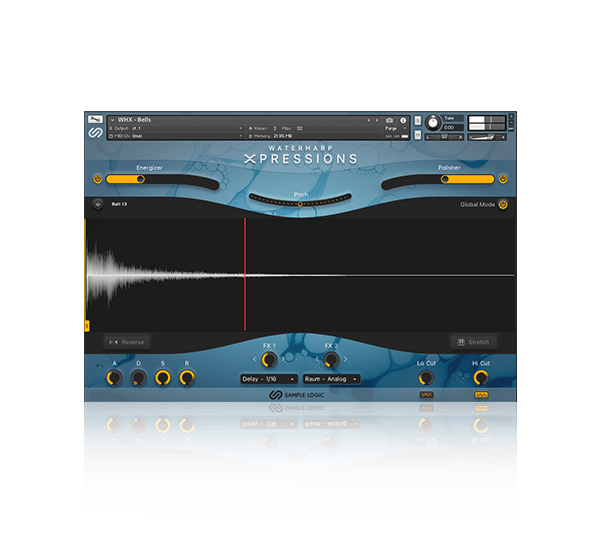Select previous FX 1 effect arrow
This screenshot has height=543, width=600.
255,359
